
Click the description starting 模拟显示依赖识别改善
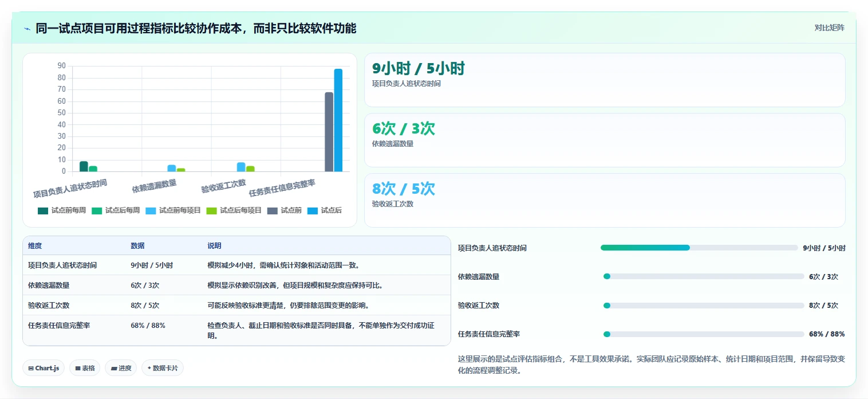(295, 285)
